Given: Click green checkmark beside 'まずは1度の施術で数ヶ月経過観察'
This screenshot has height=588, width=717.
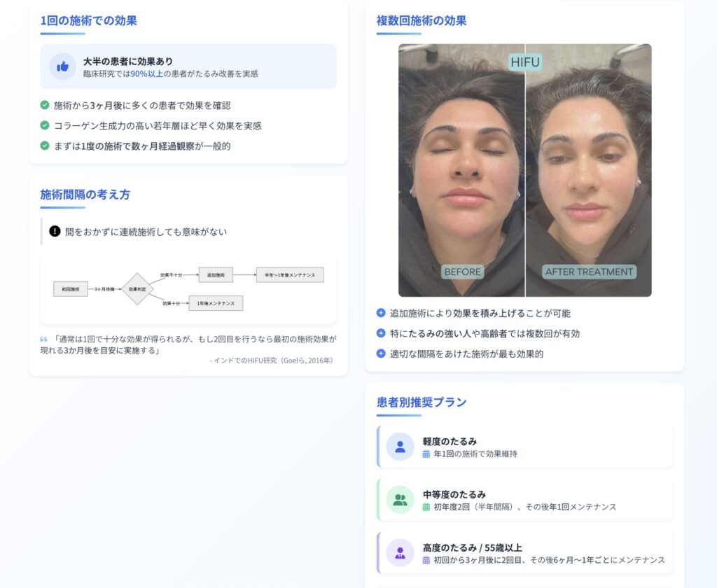Looking at the screenshot, I should coord(45,146).
